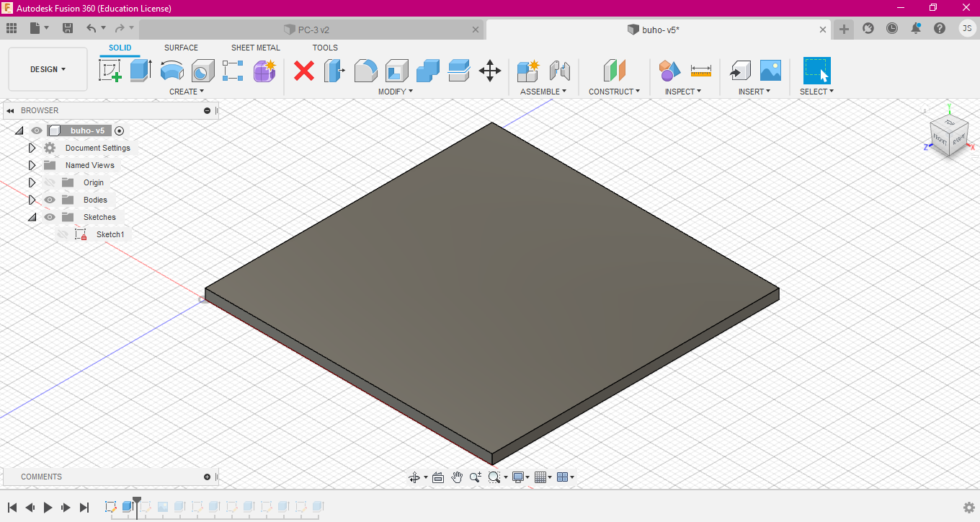The image size is (980, 522).
Task: Pick the Hole tool
Action: pyautogui.click(x=202, y=71)
